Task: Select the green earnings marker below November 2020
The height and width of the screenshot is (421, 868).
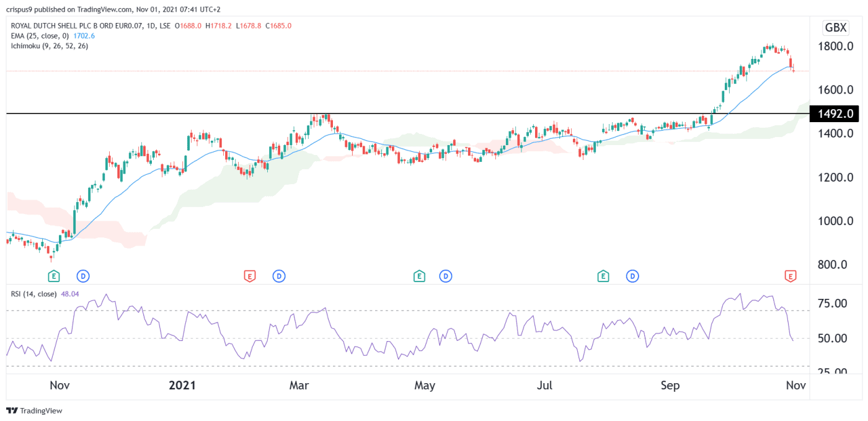Action: (x=53, y=276)
